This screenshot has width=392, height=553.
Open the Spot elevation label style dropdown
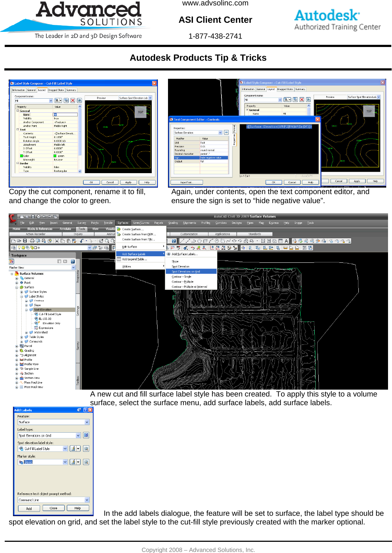tap(65, 449)
